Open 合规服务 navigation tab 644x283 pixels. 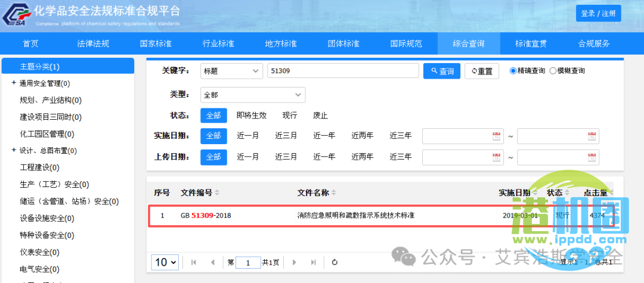pyautogui.click(x=594, y=43)
